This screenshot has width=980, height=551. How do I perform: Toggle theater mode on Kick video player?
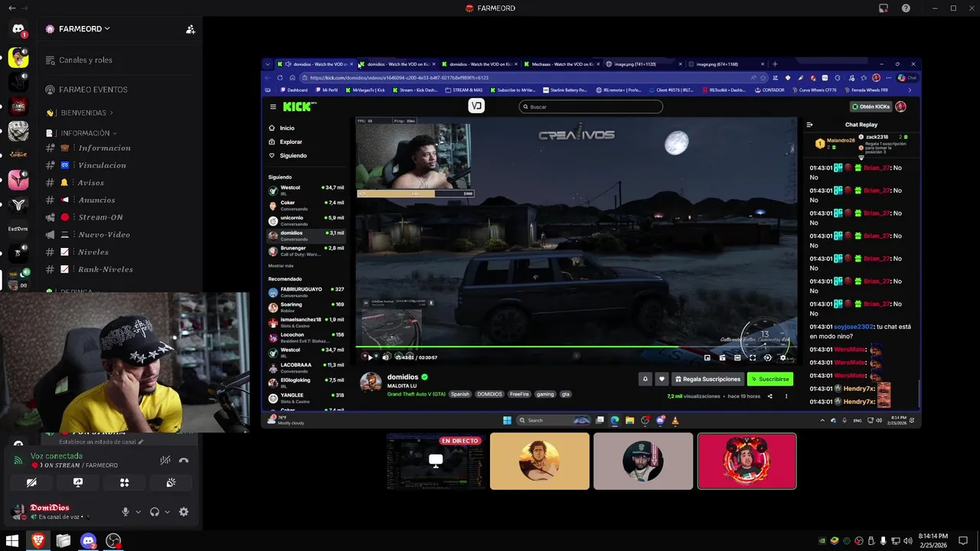(x=737, y=357)
